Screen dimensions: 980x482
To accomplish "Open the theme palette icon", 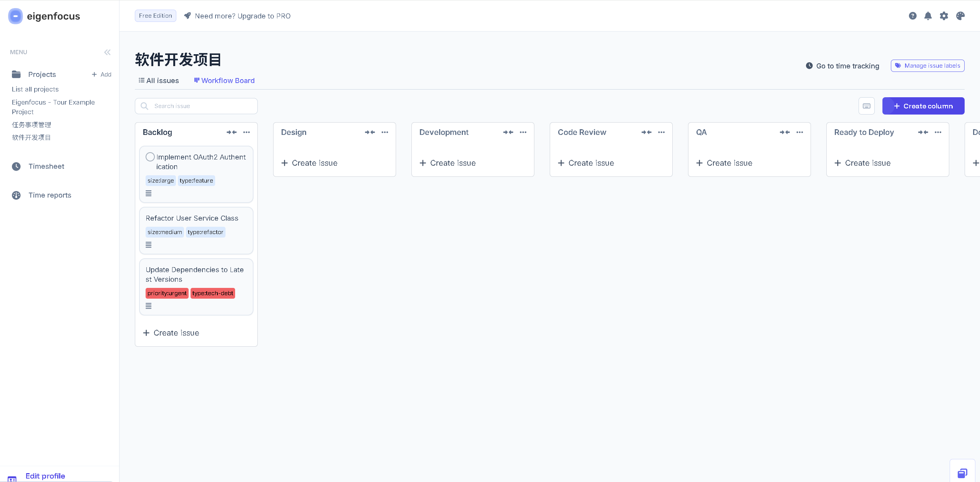I will tap(960, 16).
